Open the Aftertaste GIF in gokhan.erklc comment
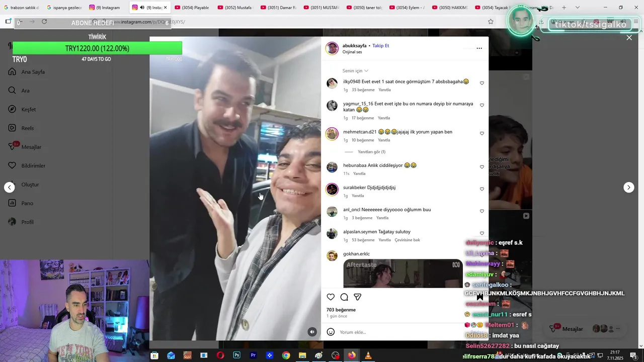 tap(403, 274)
